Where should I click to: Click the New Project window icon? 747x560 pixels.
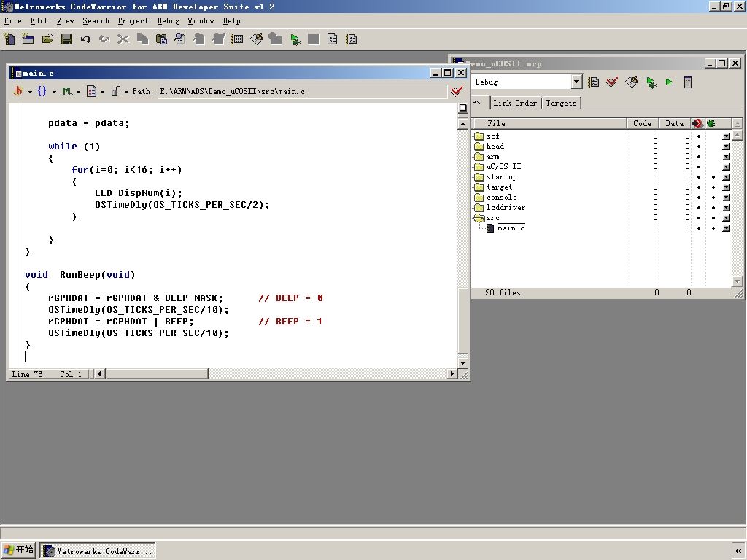(28, 39)
